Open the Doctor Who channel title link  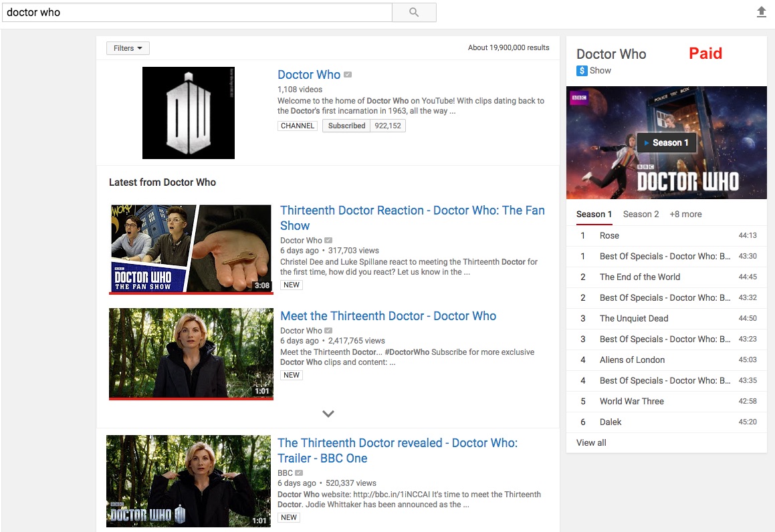[x=309, y=75]
